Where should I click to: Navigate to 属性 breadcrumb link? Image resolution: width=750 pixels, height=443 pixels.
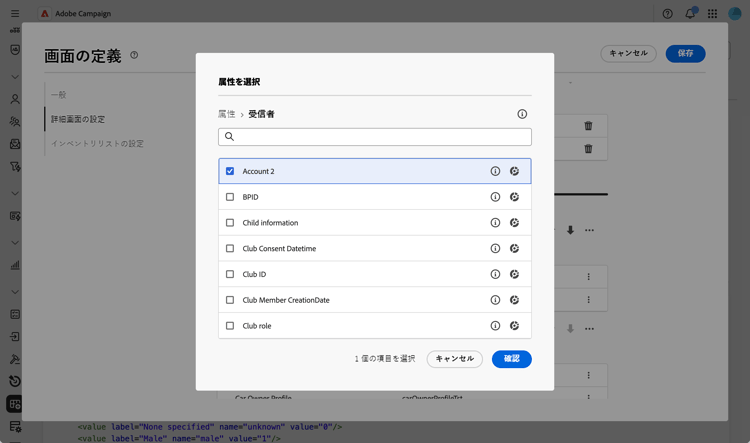227,114
